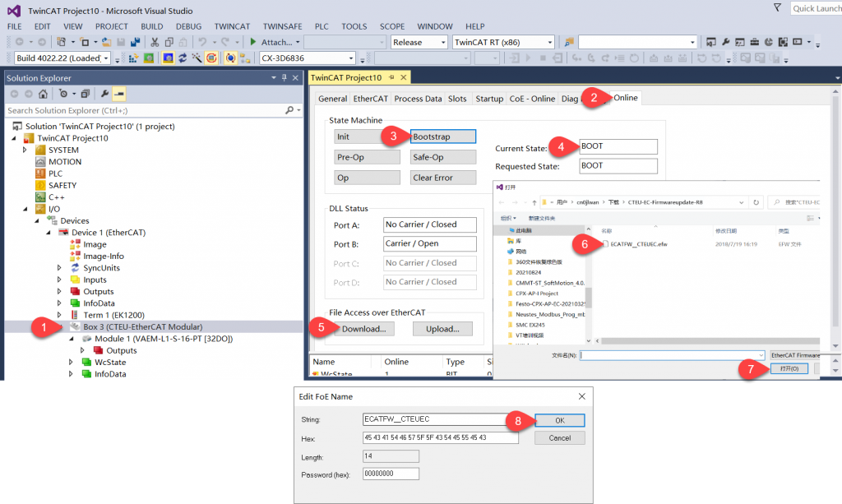Select the WcState tree item under Box 3
The image size is (842, 504).
(110, 363)
